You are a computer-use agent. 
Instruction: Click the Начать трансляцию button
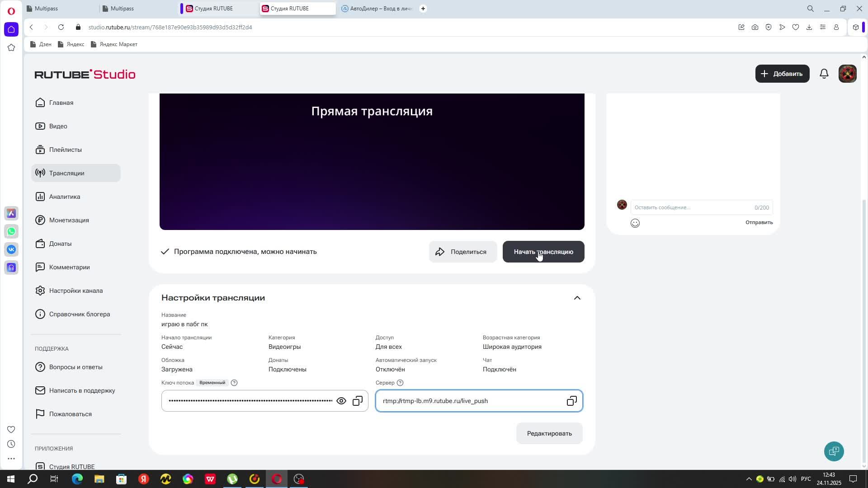coord(543,252)
